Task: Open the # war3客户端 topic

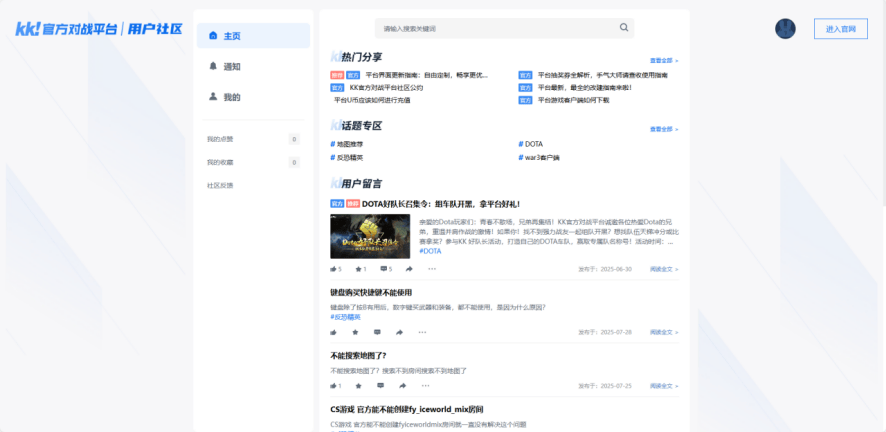Action: 539,158
